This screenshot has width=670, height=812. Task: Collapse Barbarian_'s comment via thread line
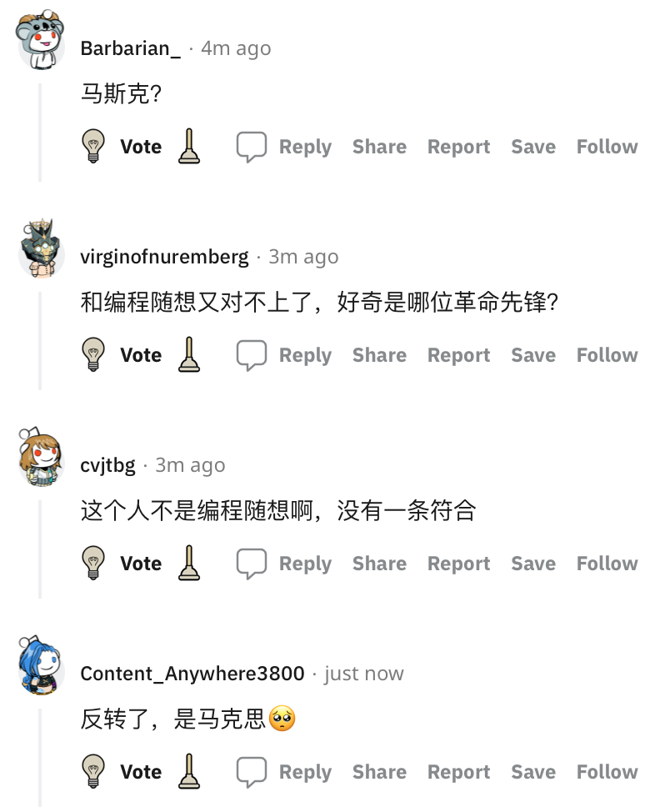click(40, 133)
